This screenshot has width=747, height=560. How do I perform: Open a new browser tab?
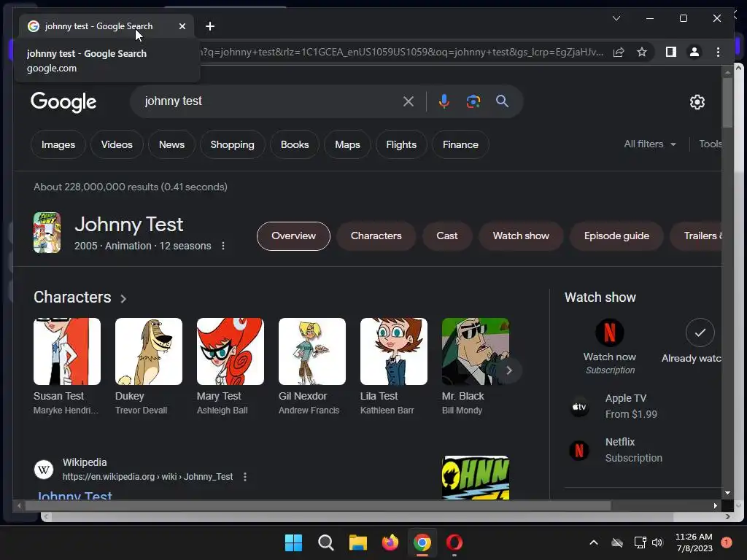coord(210,26)
